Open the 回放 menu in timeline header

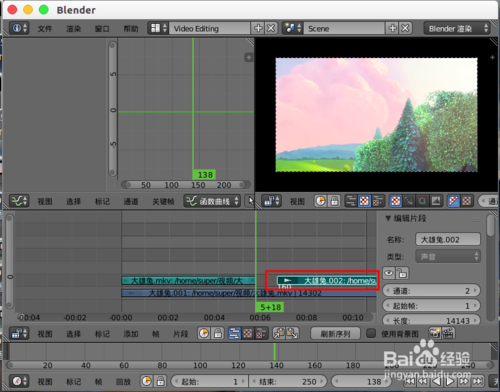[123, 381]
